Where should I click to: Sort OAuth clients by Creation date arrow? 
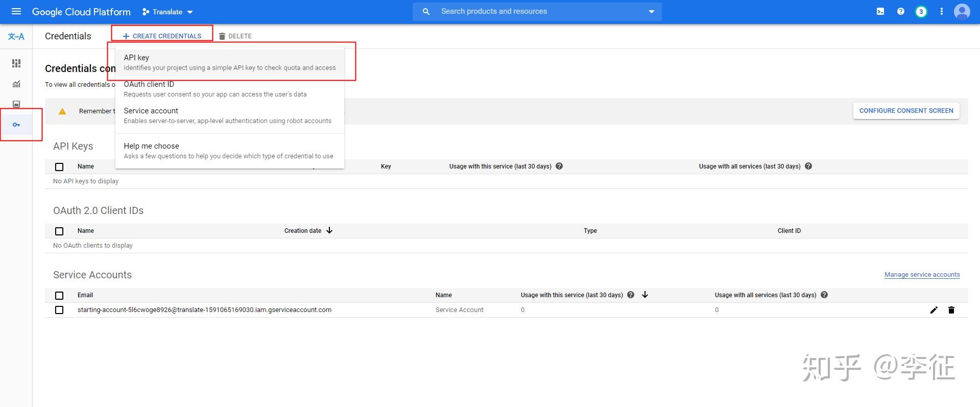pyautogui.click(x=329, y=231)
